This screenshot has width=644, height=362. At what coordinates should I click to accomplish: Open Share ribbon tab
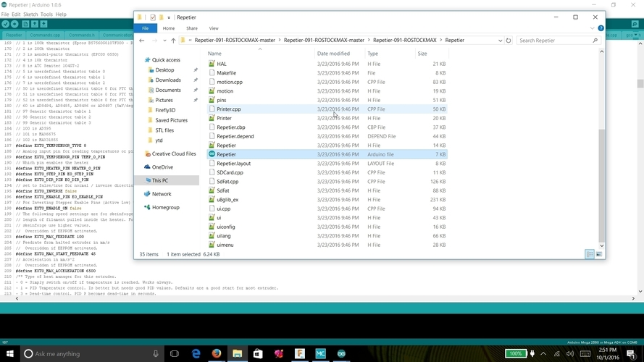[192, 28]
